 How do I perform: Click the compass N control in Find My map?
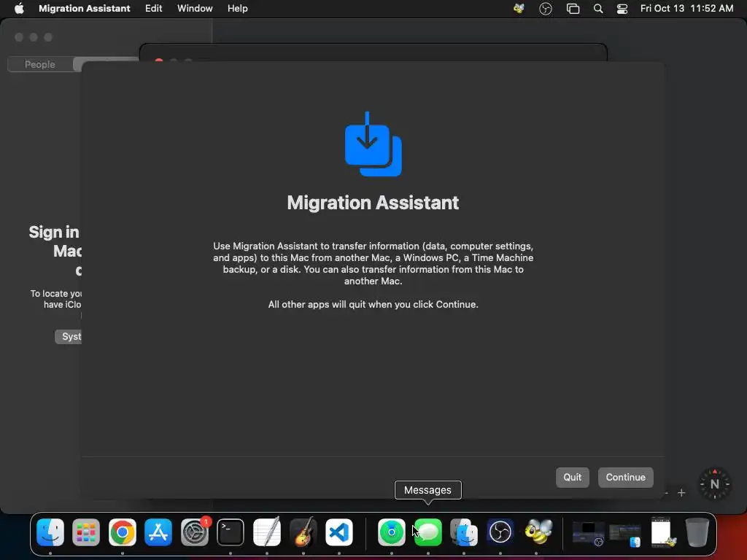coord(715,484)
